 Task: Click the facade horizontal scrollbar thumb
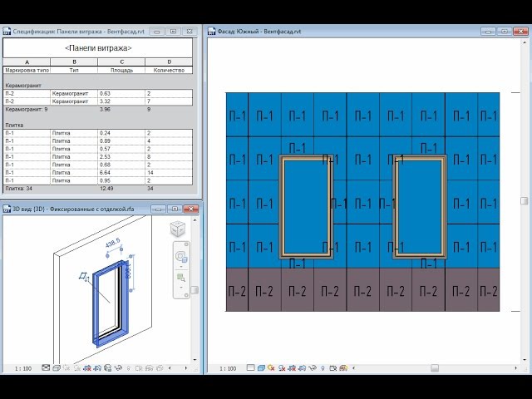coord(435,368)
